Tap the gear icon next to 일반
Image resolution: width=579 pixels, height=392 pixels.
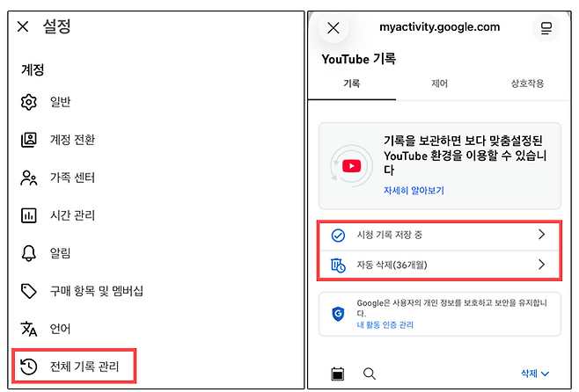pos(29,102)
